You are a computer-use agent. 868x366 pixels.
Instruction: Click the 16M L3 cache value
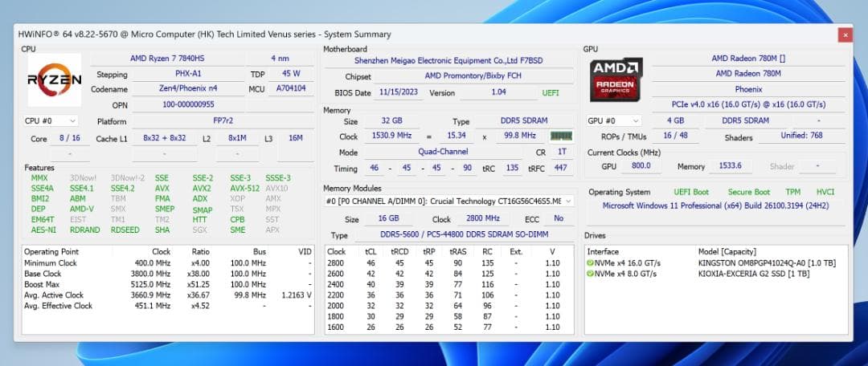tap(296, 138)
